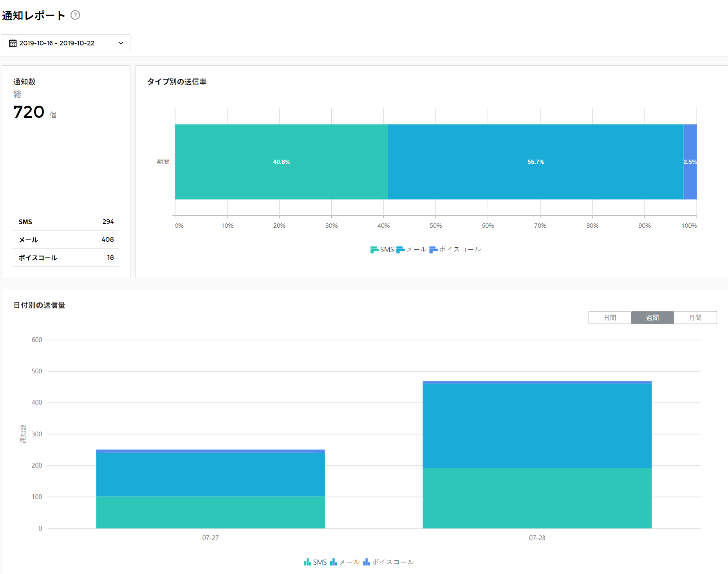Viewport: 728px width, 574px height.
Task: Toggle SMS legend icon in rate chart
Action: click(374, 250)
